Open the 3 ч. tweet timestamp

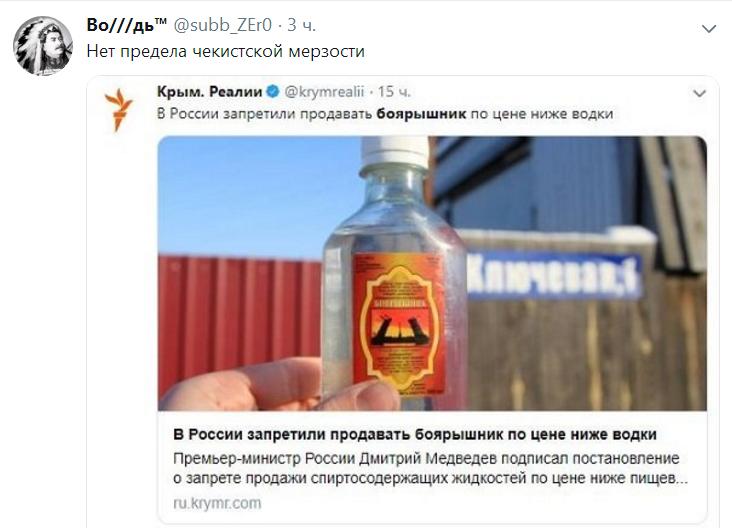click(301, 25)
